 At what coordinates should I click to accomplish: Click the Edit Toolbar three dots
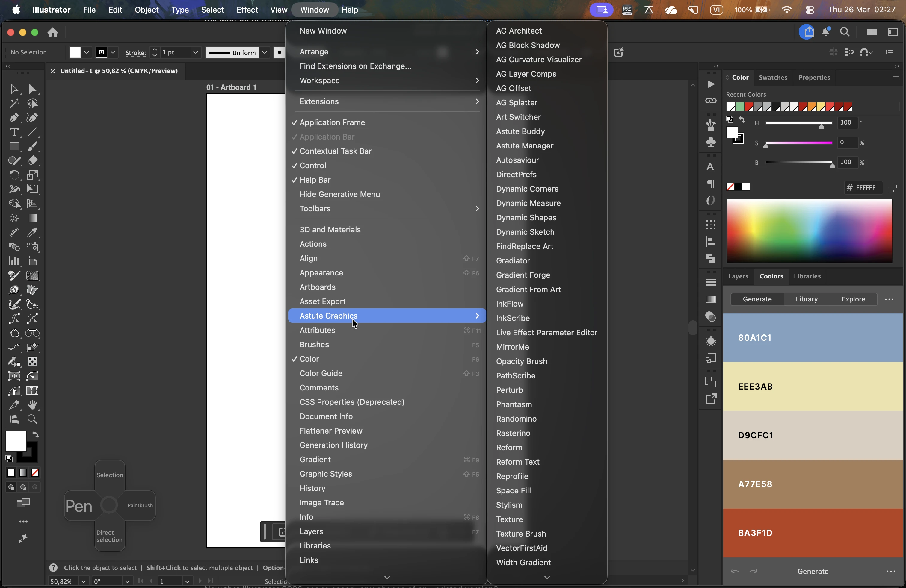point(23,522)
